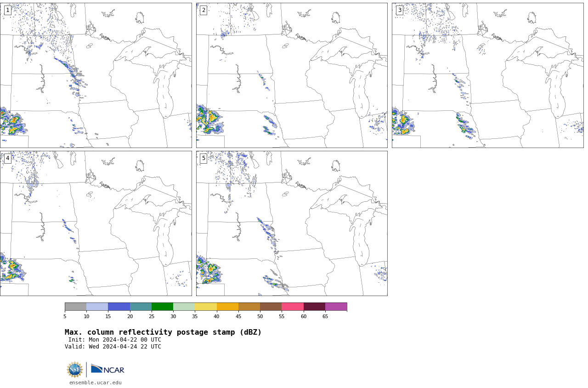Click the dark green 25-30 dBZ swatch
Viewport: 588px width, 388px height.
coord(162,307)
